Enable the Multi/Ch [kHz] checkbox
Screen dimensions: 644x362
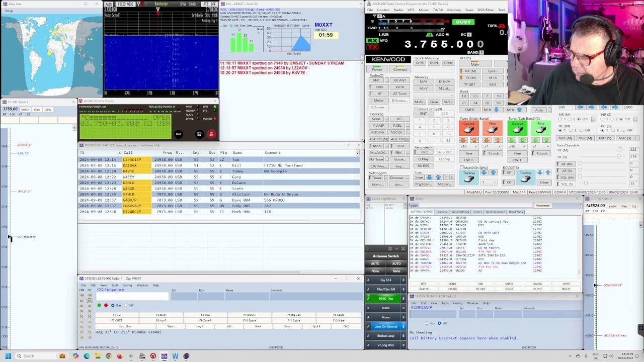[462, 167]
